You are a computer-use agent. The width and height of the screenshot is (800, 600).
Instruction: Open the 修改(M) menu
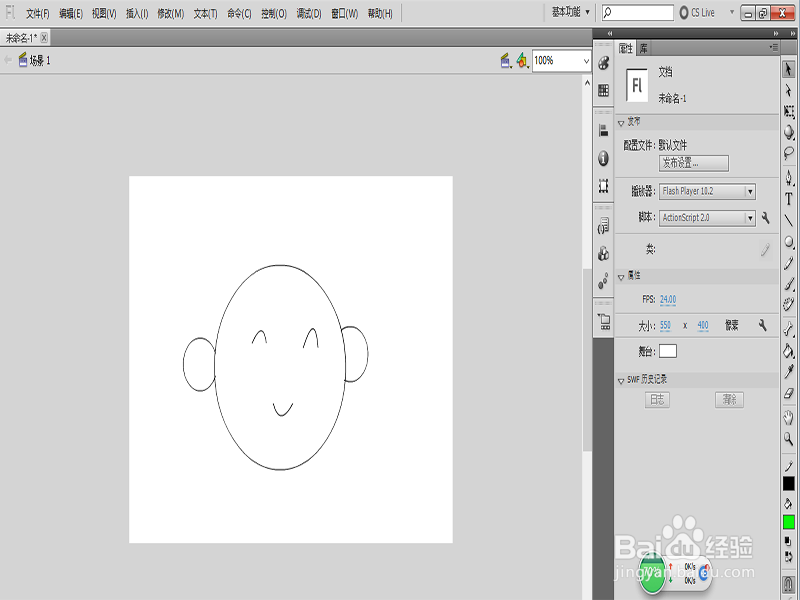pos(171,14)
